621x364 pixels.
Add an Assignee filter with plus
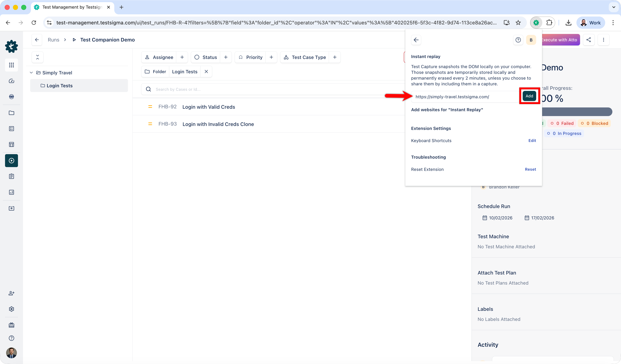[182, 57]
